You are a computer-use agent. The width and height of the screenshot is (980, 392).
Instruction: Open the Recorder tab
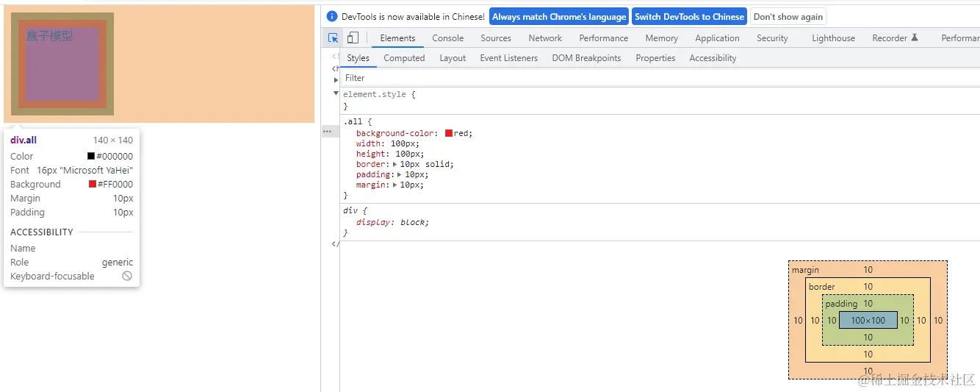pyautogui.click(x=890, y=38)
